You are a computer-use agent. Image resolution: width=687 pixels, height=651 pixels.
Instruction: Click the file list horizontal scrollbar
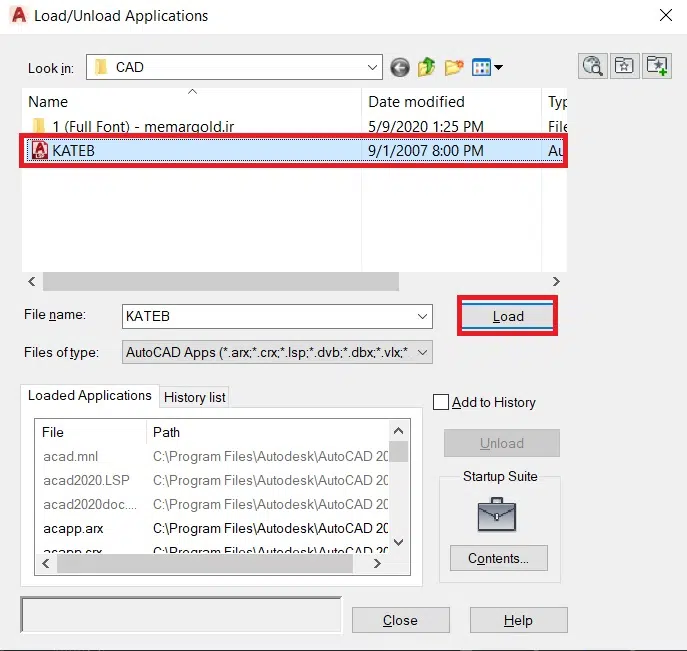point(220,282)
